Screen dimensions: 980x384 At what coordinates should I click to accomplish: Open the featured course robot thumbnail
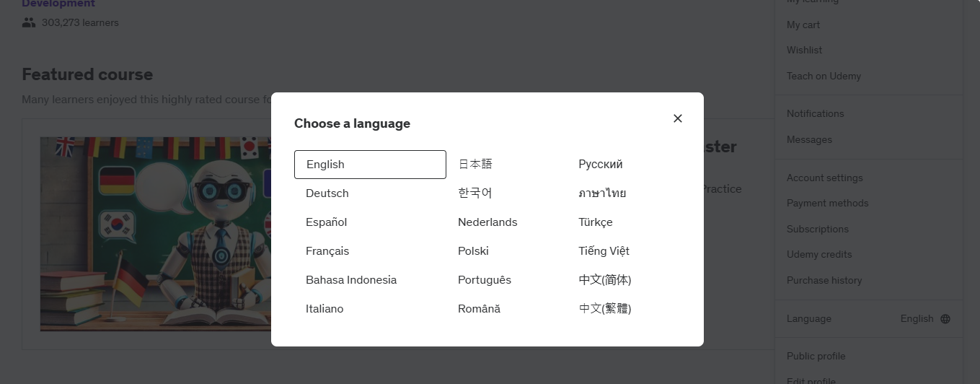(156, 234)
